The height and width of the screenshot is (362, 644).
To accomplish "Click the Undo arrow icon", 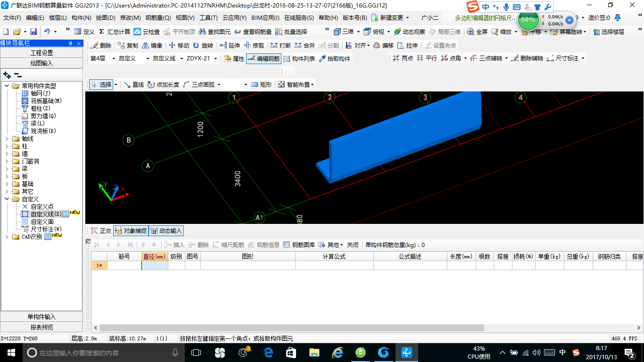I will point(47,32).
